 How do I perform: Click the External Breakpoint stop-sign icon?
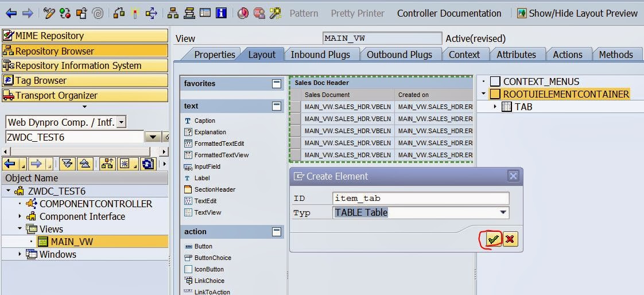(259, 14)
